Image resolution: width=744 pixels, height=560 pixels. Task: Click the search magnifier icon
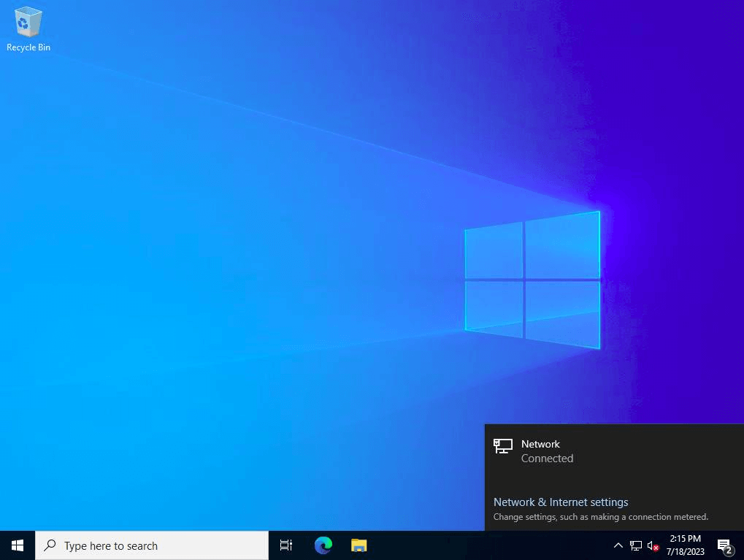coord(49,545)
